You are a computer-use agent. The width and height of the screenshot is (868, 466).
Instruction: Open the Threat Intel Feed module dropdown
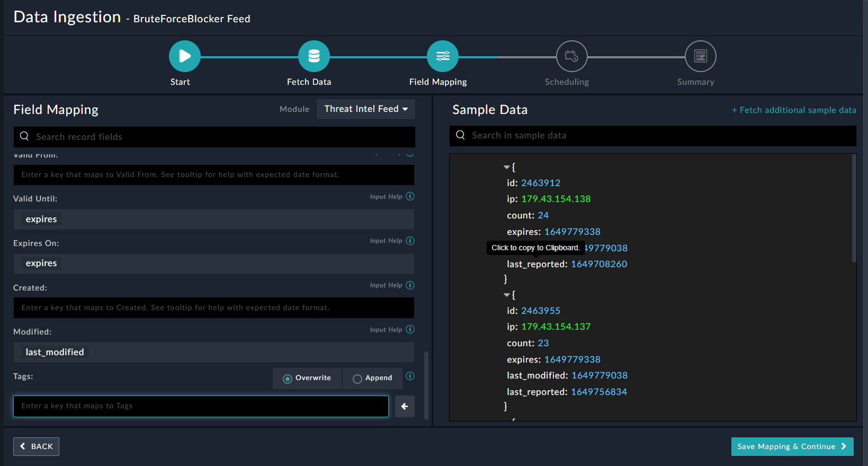(366, 109)
